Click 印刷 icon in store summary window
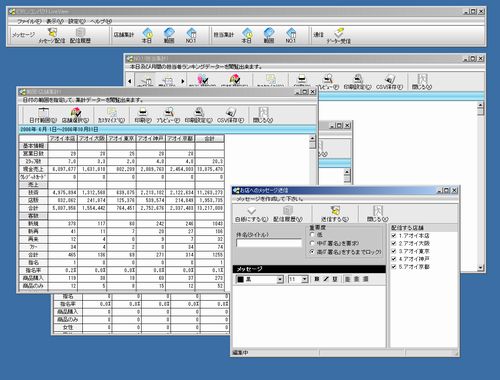This screenshot has width=500, height=380. click(x=143, y=115)
